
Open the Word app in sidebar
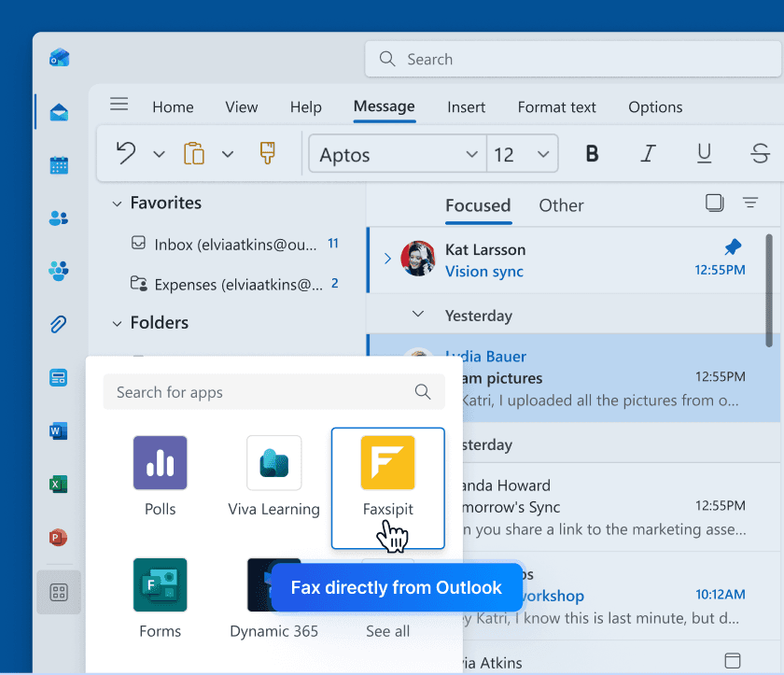coord(59,430)
